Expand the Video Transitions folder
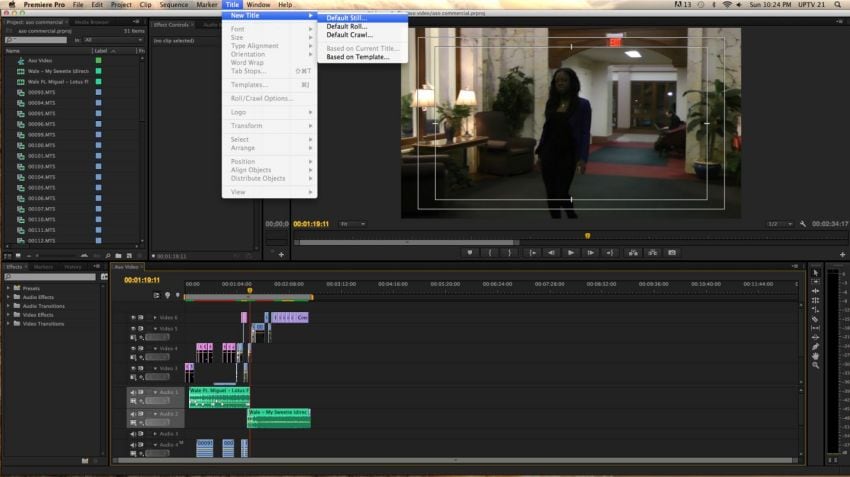 [8, 324]
